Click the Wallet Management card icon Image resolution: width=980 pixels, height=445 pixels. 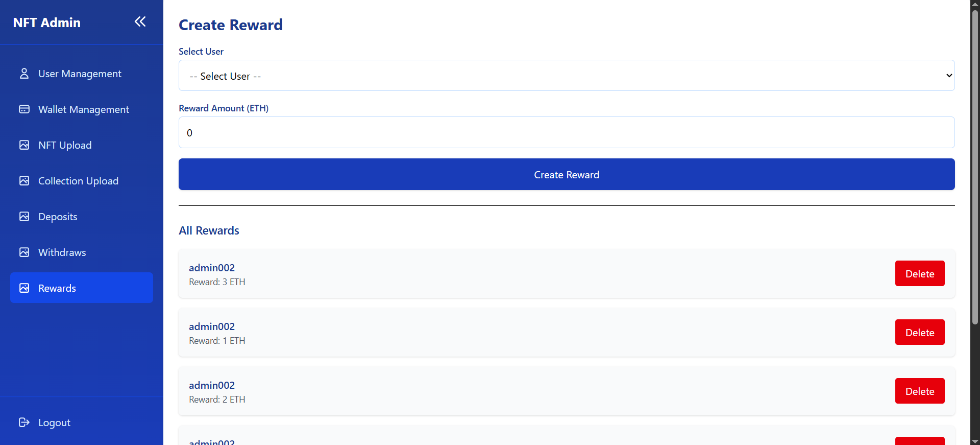24,109
